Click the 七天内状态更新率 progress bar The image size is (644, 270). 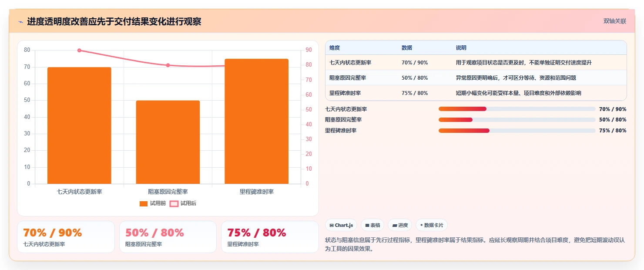517,109
